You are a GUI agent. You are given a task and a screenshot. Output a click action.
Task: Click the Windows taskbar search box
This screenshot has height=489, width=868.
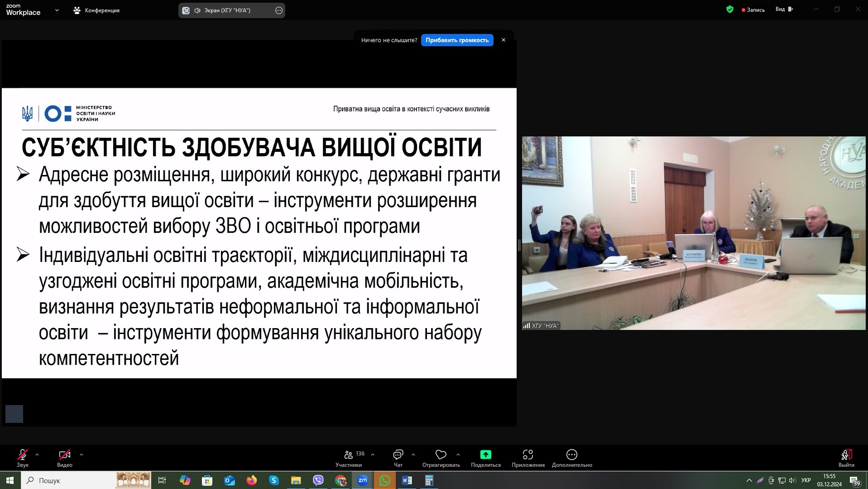tap(68, 480)
